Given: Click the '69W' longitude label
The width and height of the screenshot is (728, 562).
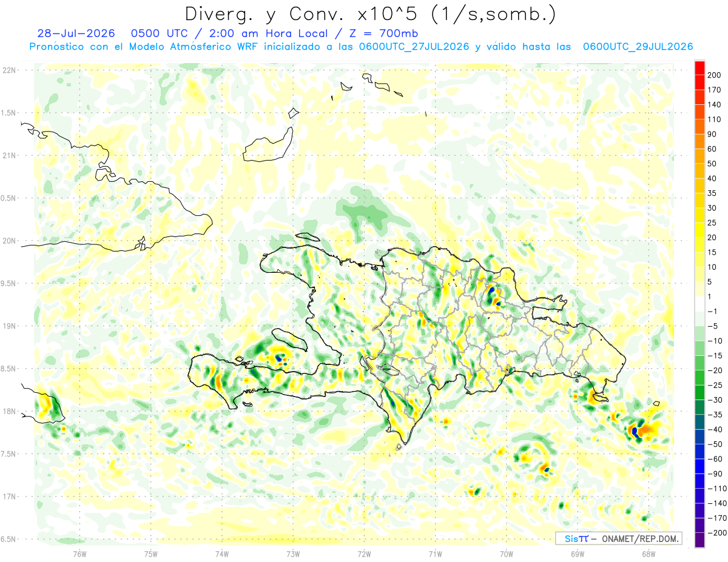Looking at the screenshot, I should (x=578, y=553).
